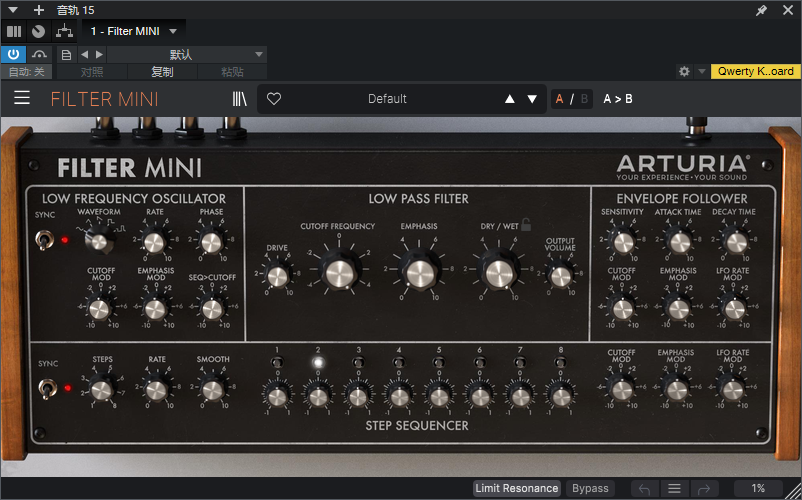Image resolution: width=802 pixels, height=500 pixels.
Task: Toggle Bypass in bottom bar
Action: 590,488
